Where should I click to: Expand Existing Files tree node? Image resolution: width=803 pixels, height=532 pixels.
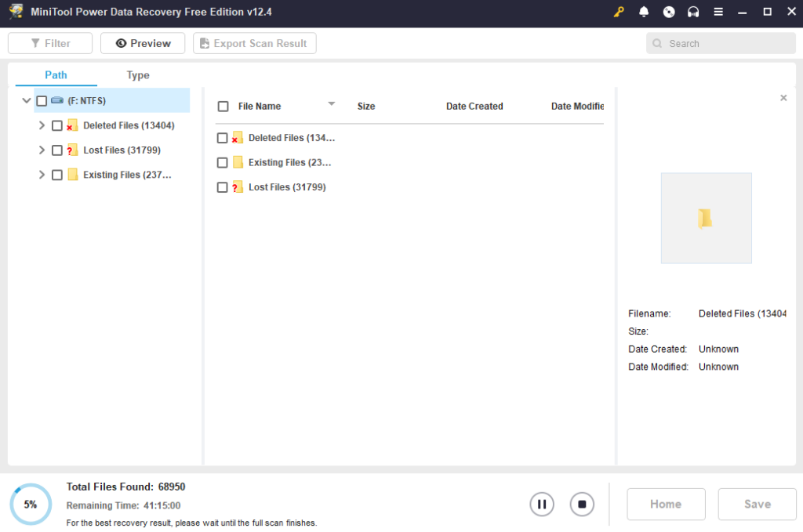pos(42,175)
